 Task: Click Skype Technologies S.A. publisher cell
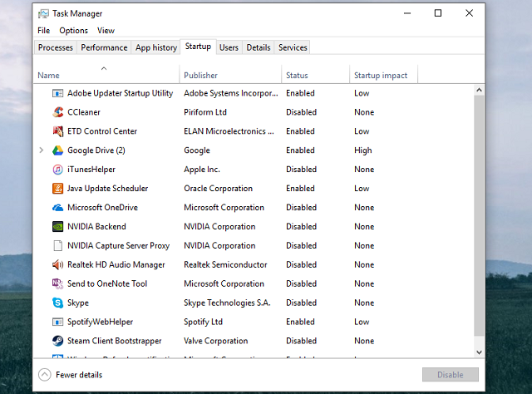(227, 303)
